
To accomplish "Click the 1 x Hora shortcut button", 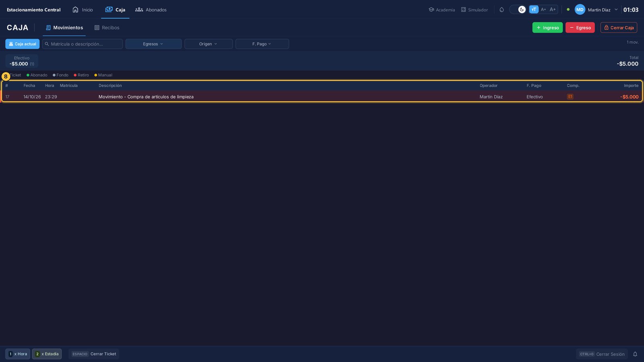I will click(x=18, y=354).
